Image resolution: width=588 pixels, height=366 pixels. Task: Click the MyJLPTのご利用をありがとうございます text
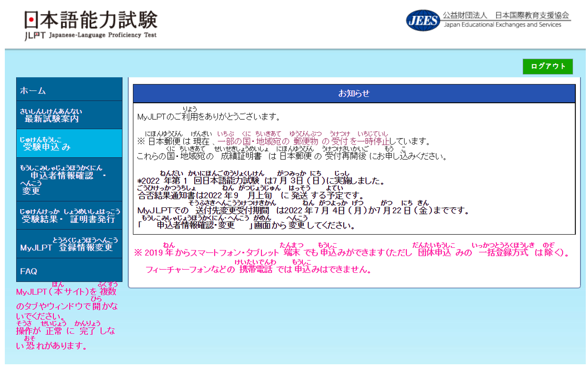(209, 114)
